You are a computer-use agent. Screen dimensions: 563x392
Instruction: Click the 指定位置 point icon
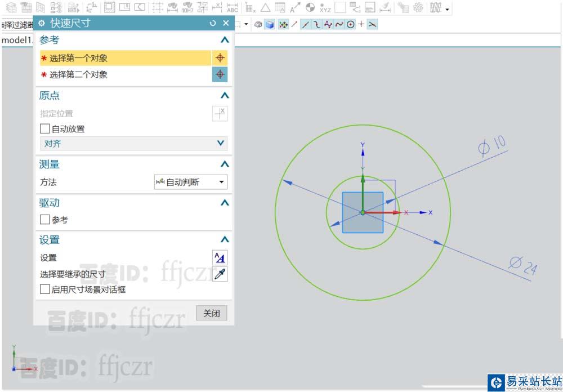coord(220,114)
